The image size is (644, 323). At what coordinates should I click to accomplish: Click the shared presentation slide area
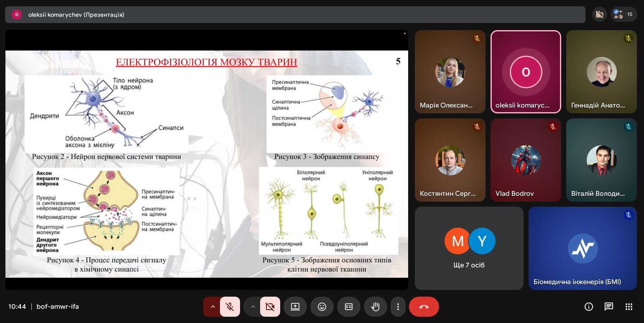[207, 164]
